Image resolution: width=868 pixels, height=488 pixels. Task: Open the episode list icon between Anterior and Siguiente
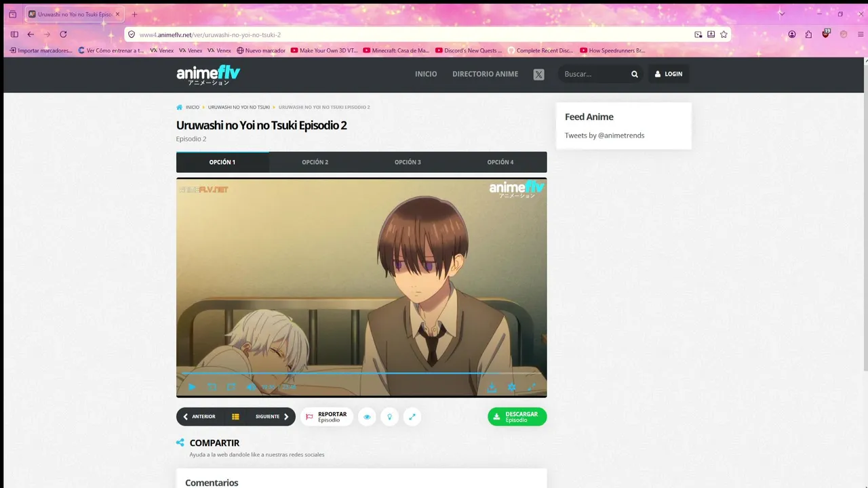click(235, 417)
